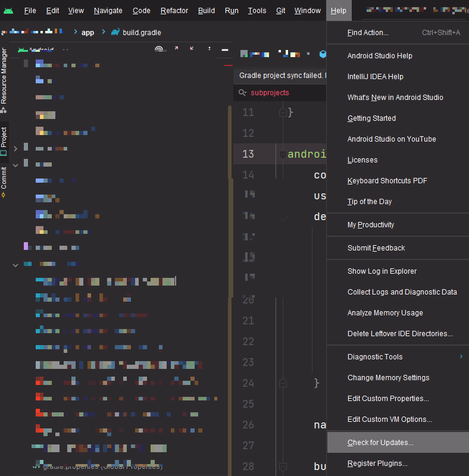Click the Gradle elephant icon in breadcrumb
Viewport: 469px width, 476px height.
115,32
